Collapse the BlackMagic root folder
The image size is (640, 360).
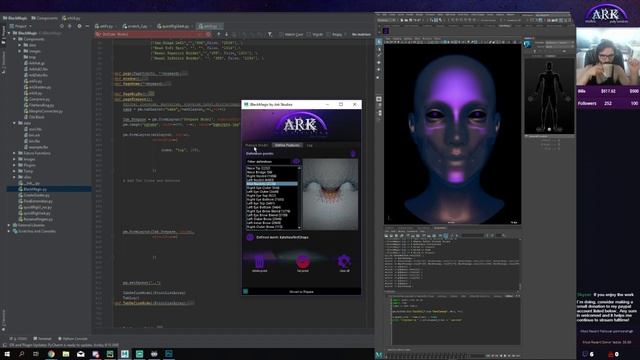[9, 33]
